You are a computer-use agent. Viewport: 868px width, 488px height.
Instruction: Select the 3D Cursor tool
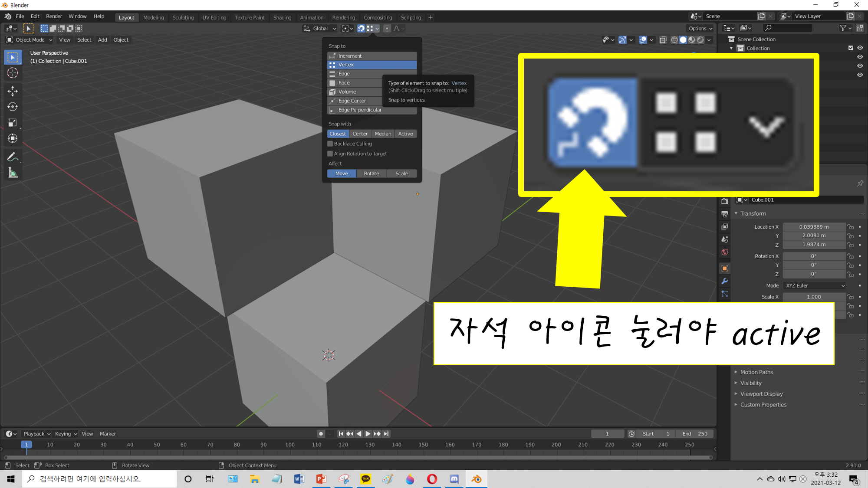[13, 73]
